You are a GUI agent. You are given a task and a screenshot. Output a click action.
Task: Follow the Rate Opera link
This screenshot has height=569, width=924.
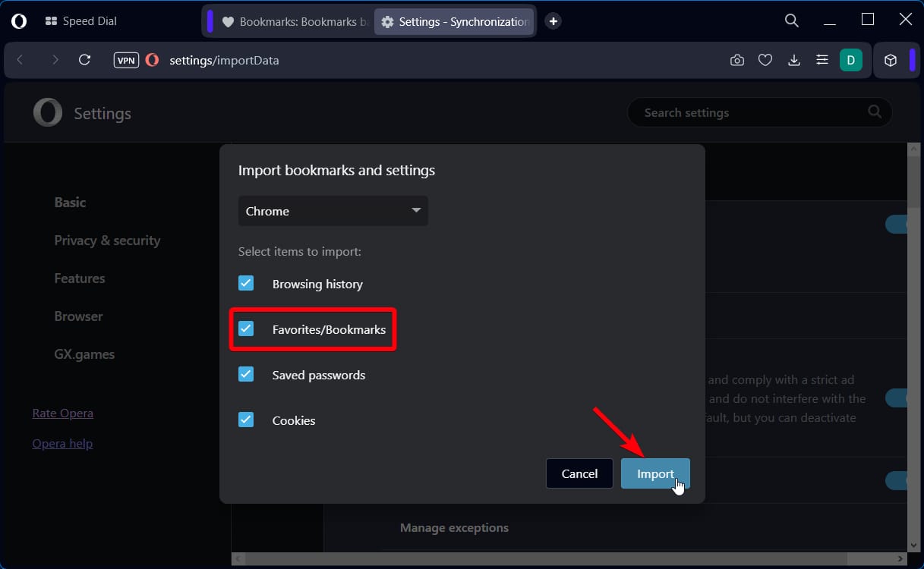coord(62,413)
